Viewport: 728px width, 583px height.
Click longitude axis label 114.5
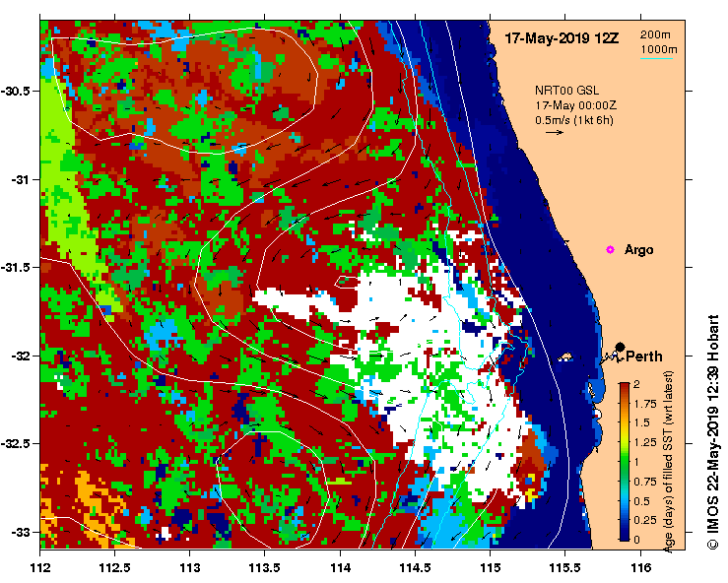point(415,567)
